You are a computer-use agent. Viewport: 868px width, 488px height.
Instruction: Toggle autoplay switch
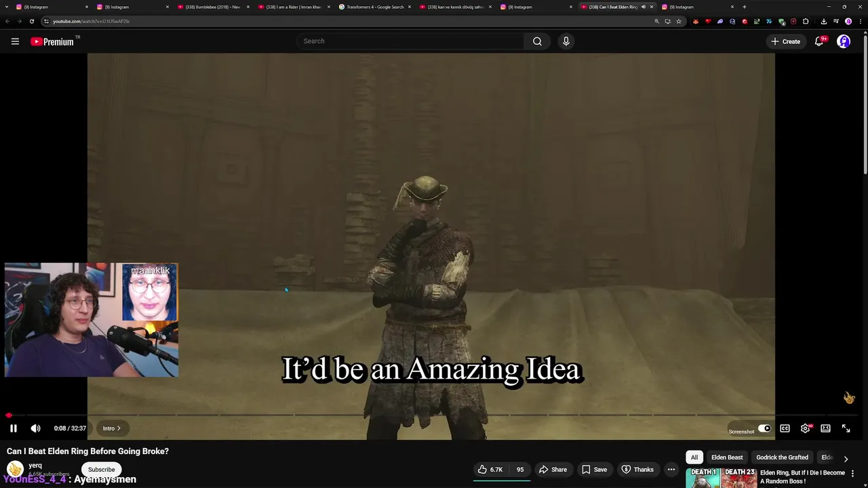(x=764, y=428)
